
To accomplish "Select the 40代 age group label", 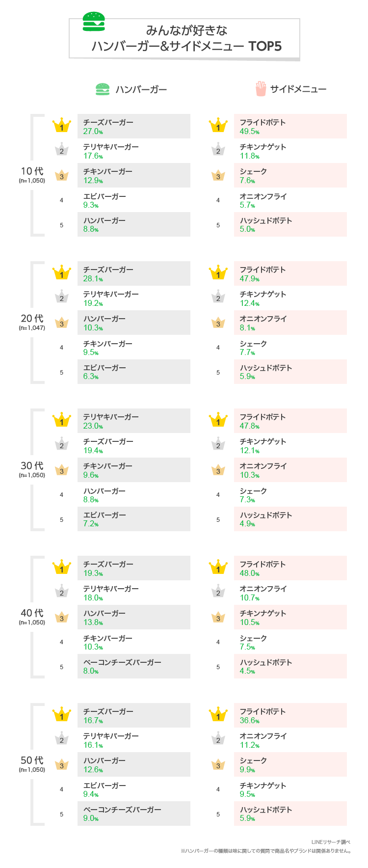I will click(32, 616).
